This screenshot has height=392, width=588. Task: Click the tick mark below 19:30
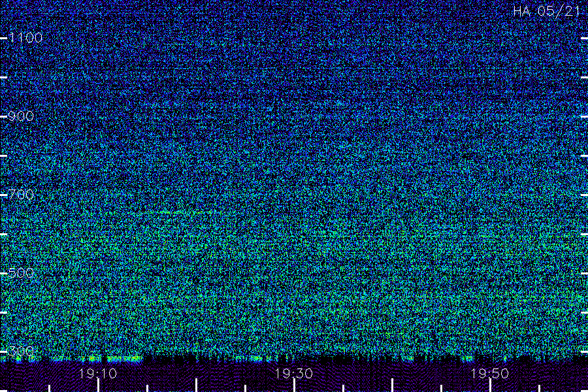coord(294,385)
